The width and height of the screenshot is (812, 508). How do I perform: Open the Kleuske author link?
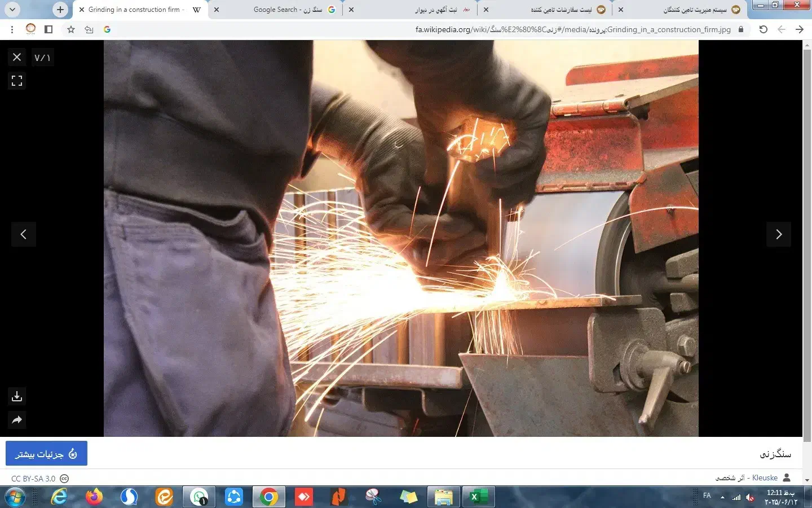[x=765, y=478]
